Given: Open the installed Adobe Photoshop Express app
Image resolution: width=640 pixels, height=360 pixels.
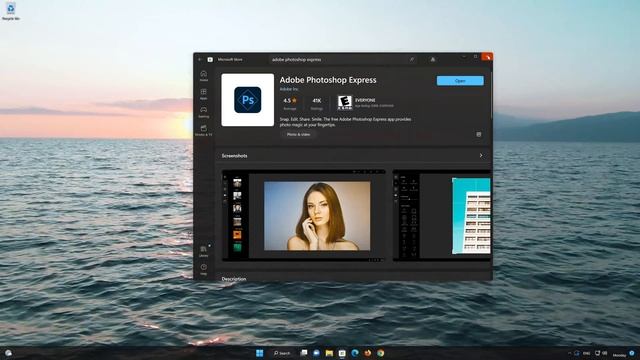Looking at the screenshot, I should (x=460, y=81).
